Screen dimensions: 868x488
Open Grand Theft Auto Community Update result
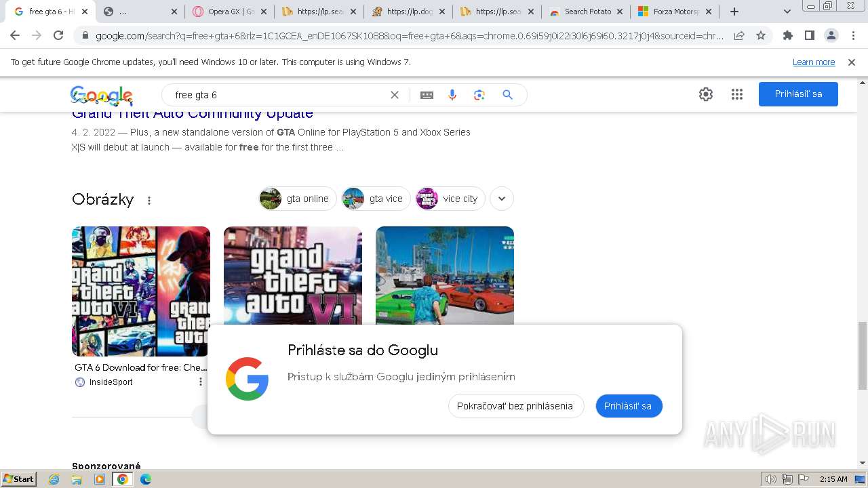point(193,114)
